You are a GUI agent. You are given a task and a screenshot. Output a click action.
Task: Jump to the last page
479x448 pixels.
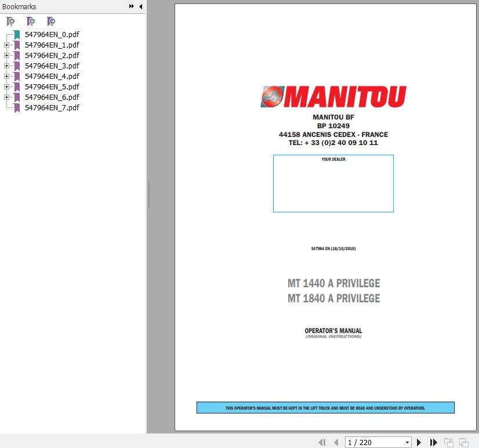coord(434,442)
